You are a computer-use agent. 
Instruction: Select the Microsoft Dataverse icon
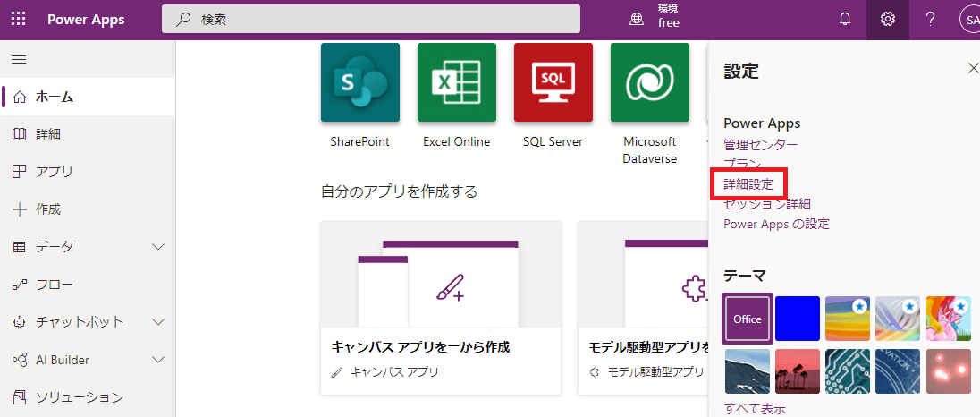[x=649, y=82]
